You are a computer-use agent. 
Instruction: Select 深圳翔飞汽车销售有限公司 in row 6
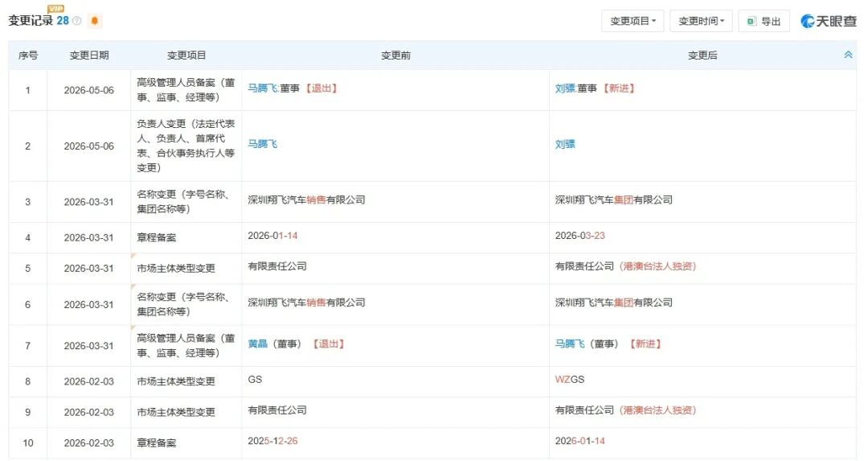(x=306, y=303)
